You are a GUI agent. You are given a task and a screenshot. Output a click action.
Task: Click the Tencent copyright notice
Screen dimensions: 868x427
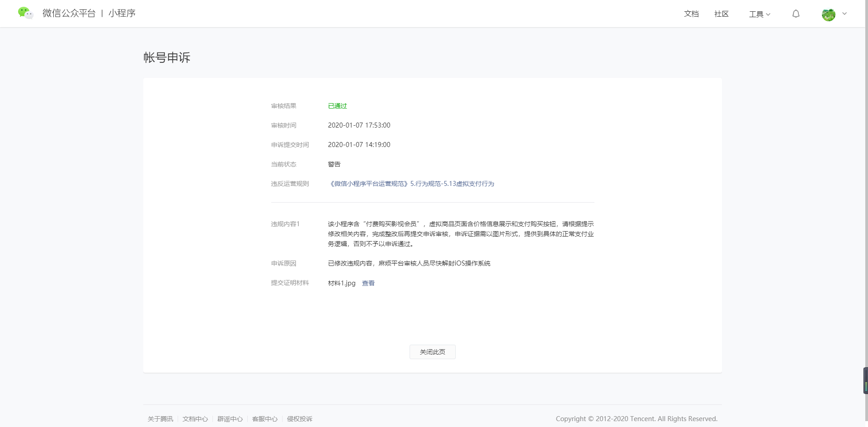coord(637,419)
